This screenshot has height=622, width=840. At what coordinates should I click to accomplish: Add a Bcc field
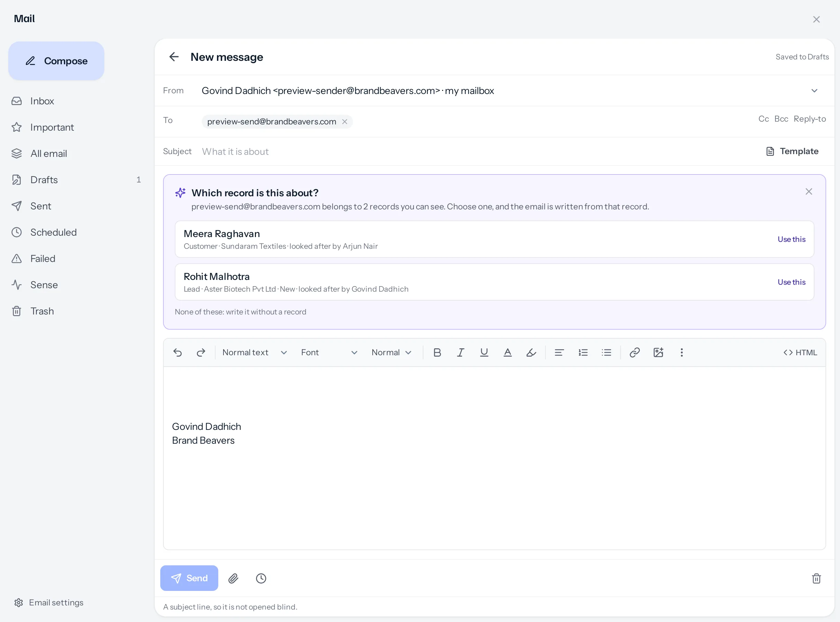pos(781,119)
